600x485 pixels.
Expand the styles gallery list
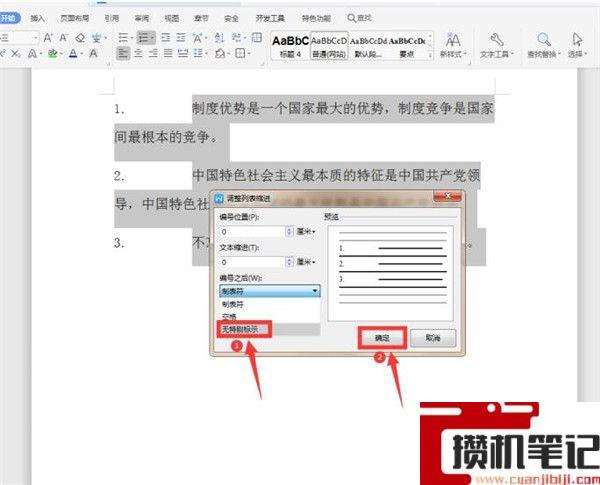(x=430, y=56)
